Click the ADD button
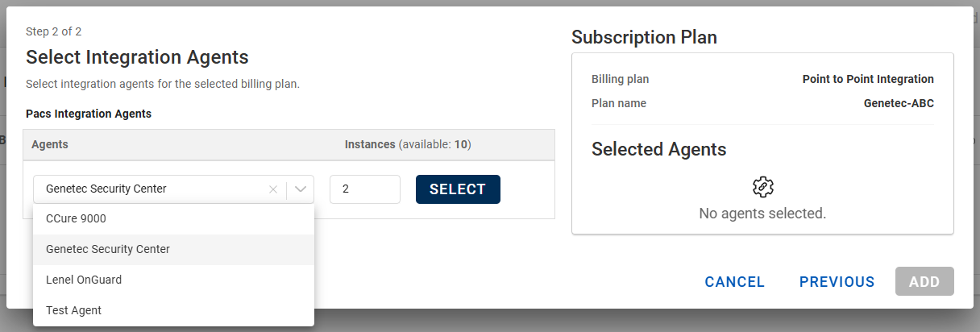The width and height of the screenshot is (980, 332). [924, 282]
